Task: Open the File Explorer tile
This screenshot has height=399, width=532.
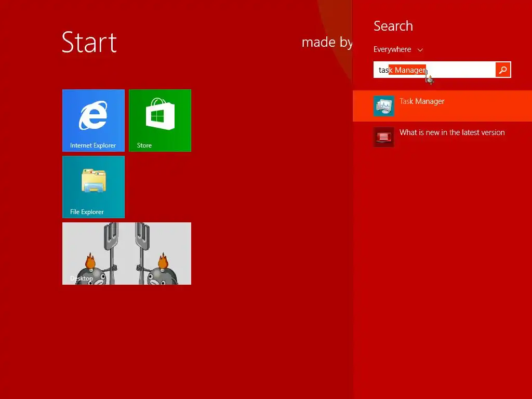Action: [94, 187]
